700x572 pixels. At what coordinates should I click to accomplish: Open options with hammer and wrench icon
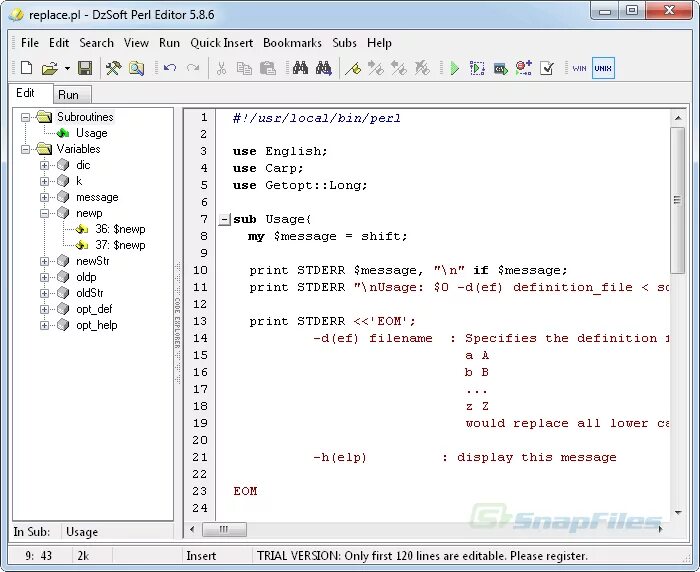(x=113, y=68)
